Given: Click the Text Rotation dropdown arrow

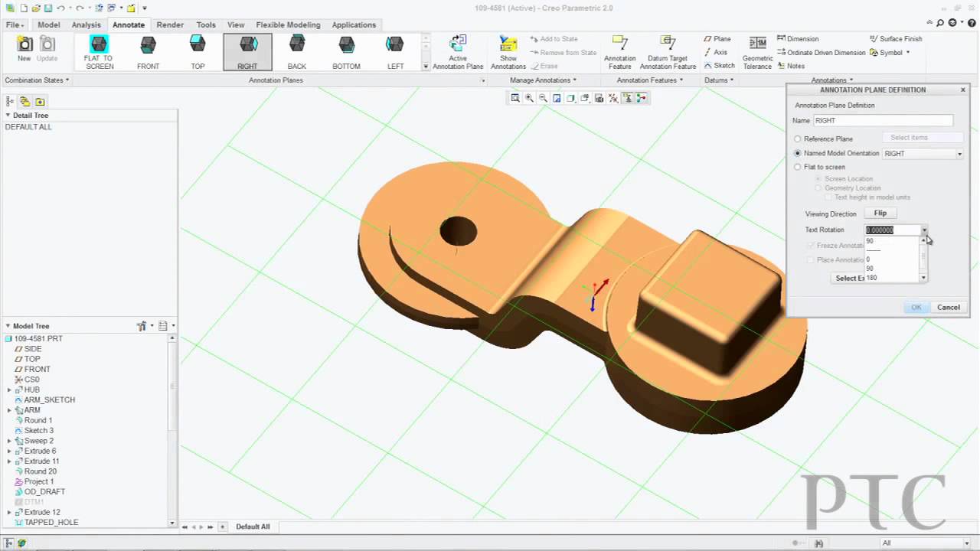Looking at the screenshot, I should point(924,230).
